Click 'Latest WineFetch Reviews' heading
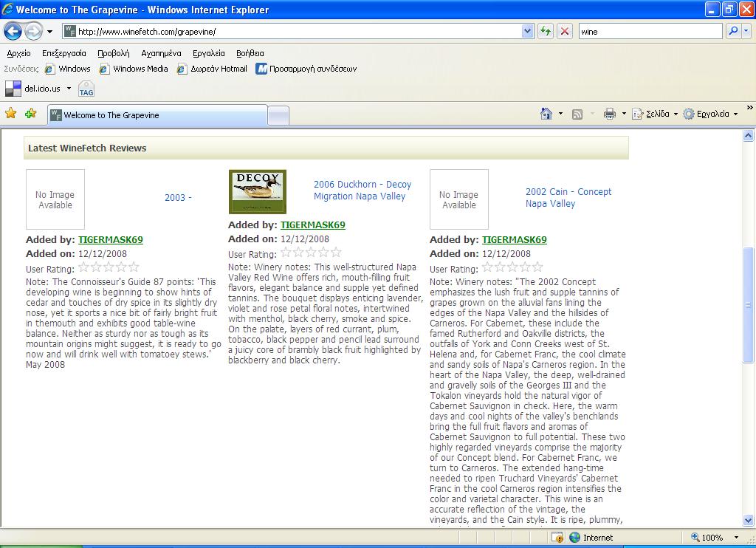This screenshot has width=756, height=548. 87,148
